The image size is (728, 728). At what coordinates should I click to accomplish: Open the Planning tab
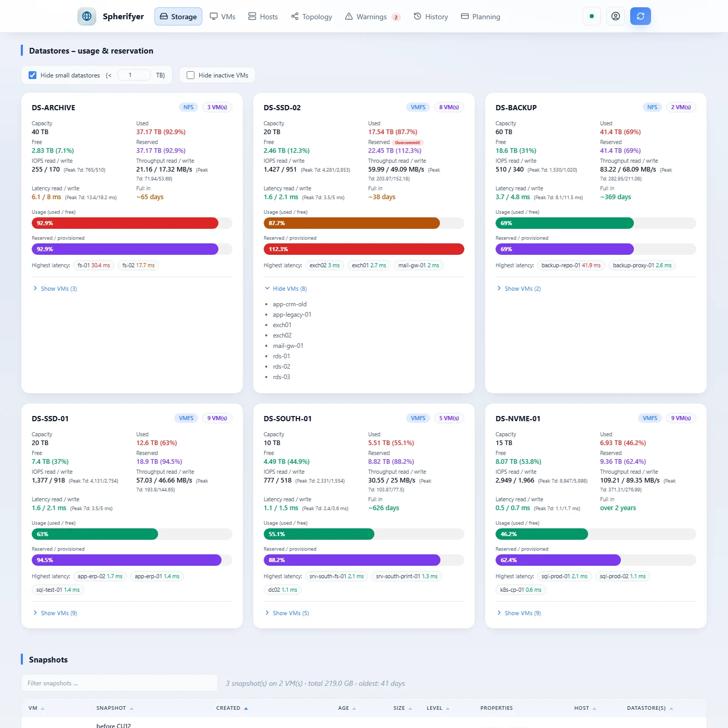pos(480,17)
